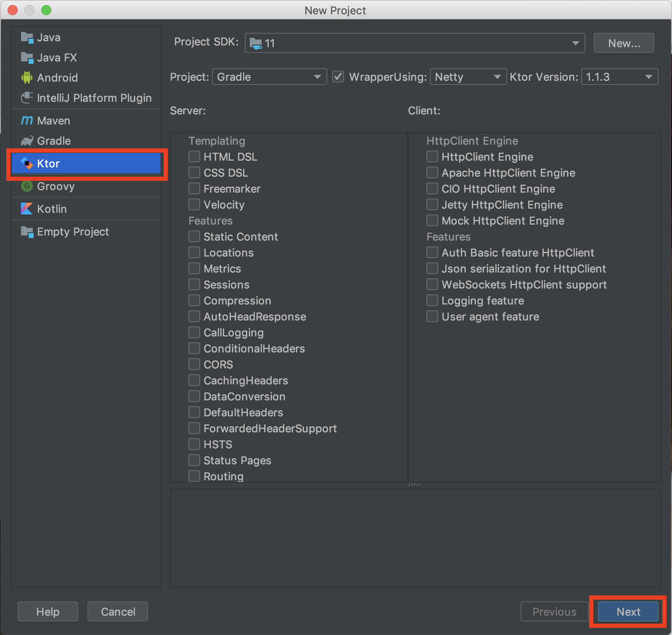Click the splitter handle between feature lists
This screenshot has height=635, width=672.
pyautogui.click(x=415, y=485)
